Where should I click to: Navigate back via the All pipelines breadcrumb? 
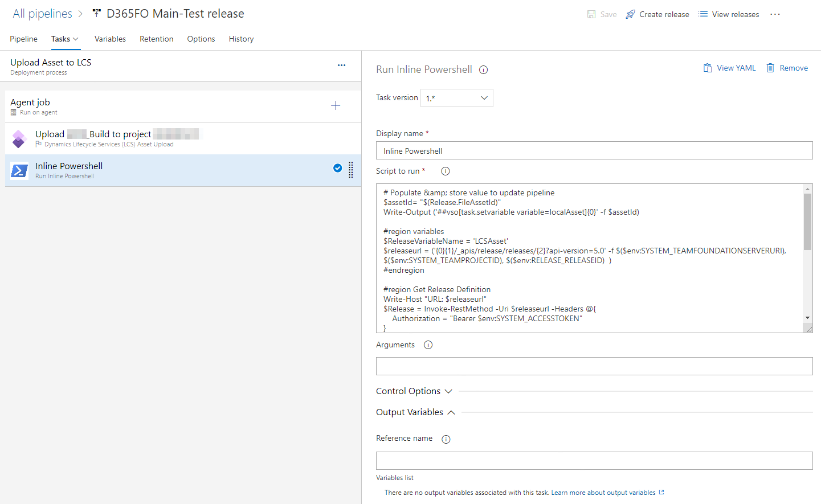[42, 13]
